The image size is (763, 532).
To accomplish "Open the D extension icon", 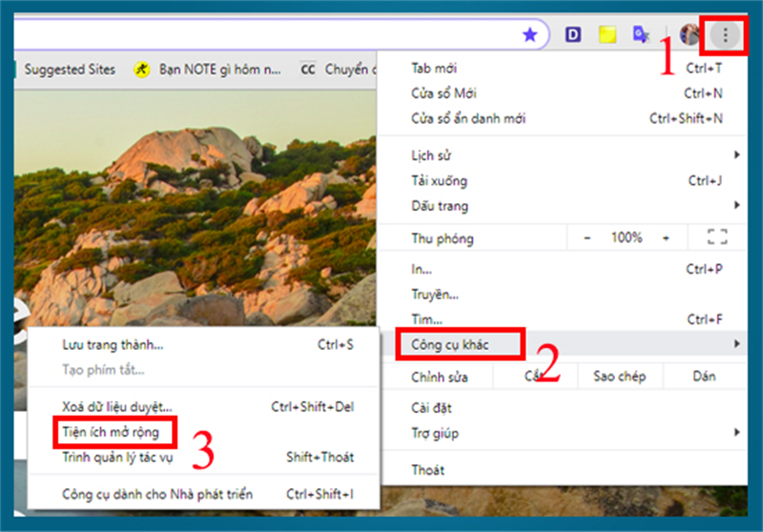I will pos(573,34).
